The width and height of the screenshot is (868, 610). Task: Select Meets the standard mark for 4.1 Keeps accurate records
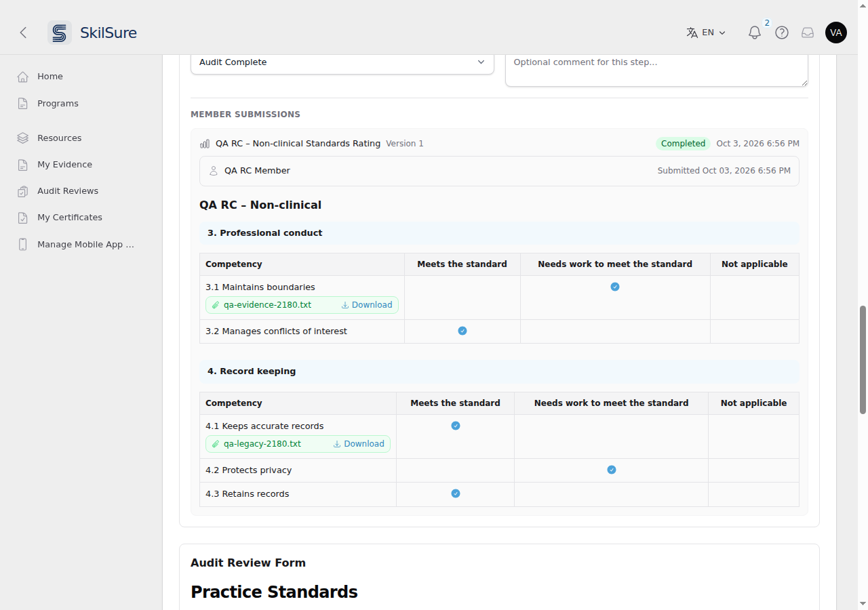pos(456,426)
